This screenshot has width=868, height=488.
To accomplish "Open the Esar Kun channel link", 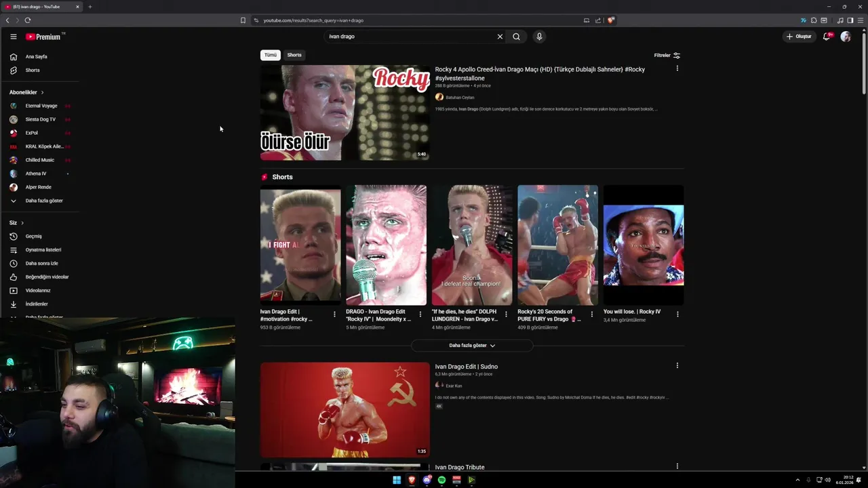I will click(x=454, y=386).
